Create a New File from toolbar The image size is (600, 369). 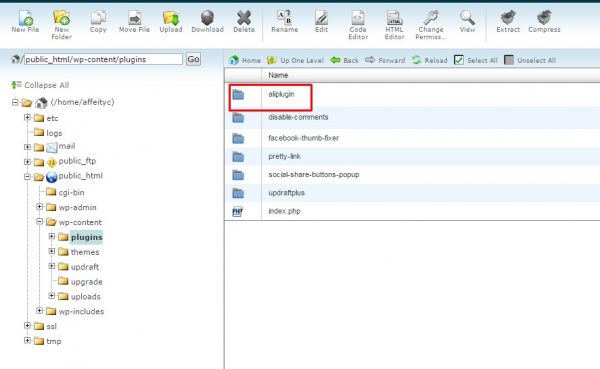coord(25,21)
